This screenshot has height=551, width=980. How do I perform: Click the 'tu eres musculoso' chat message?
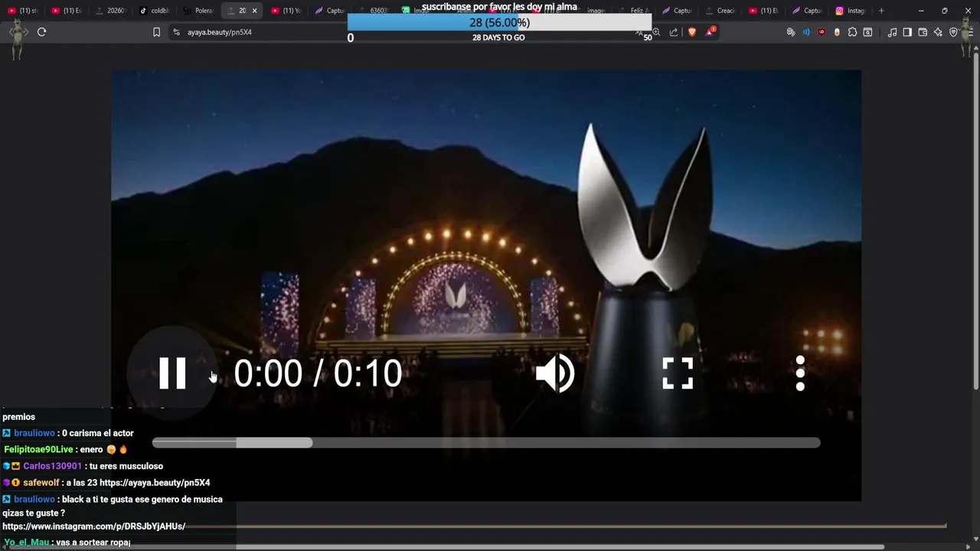click(x=126, y=466)
